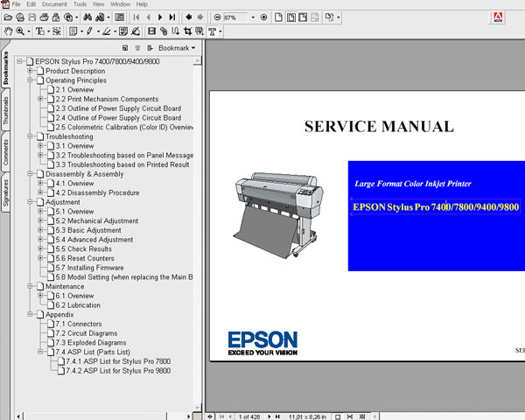Screen dimensions: 525x420
Task: Open bookmark 7.2 Circuit Diagrams
Action: [x=87, y=333]
